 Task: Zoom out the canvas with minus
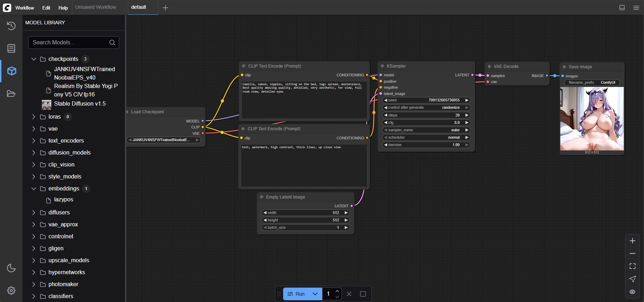(632, 253)
